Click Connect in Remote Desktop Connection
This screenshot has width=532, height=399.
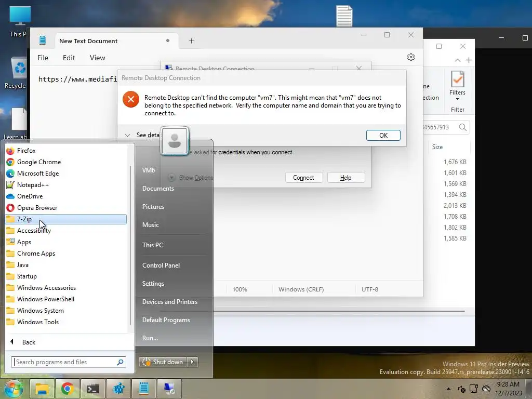(303, 178)
